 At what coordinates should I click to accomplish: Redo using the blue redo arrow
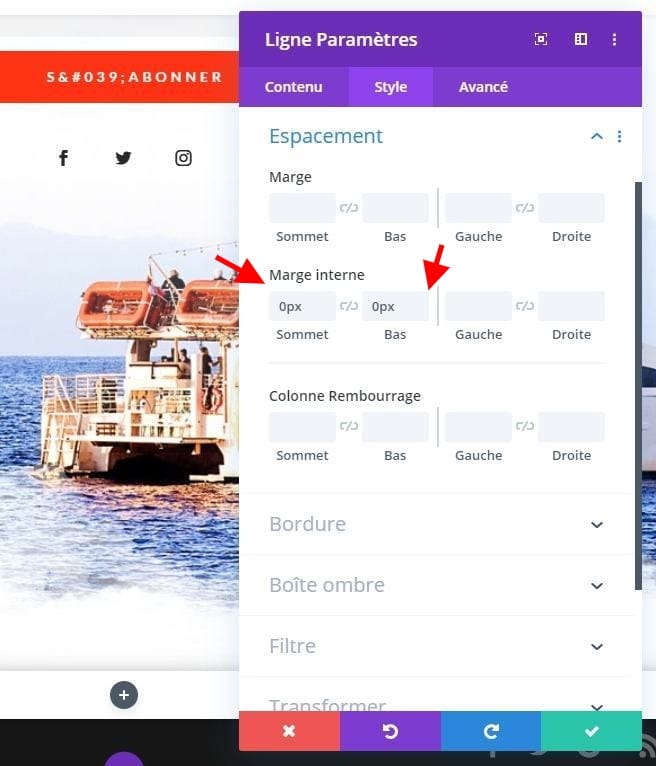[x=491, y=731]
